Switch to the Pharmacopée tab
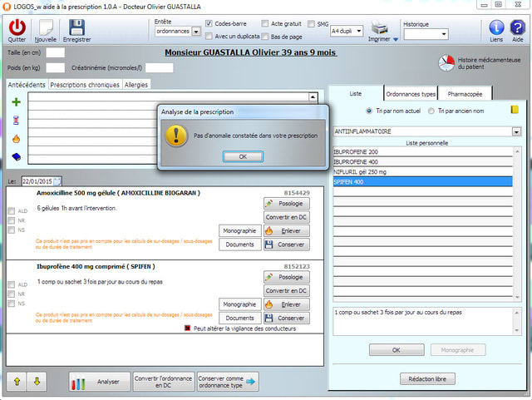 465,93
